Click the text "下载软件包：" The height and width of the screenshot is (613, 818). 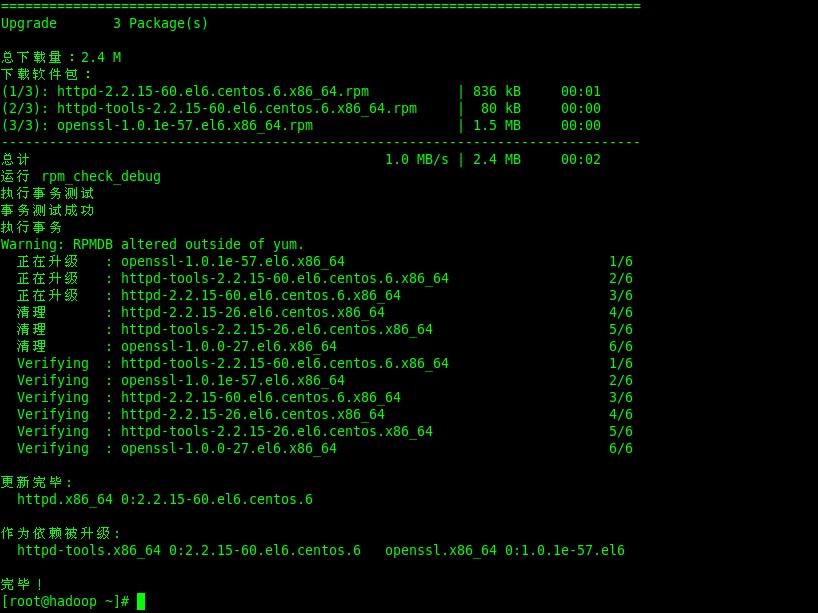(x=46, y=74)
